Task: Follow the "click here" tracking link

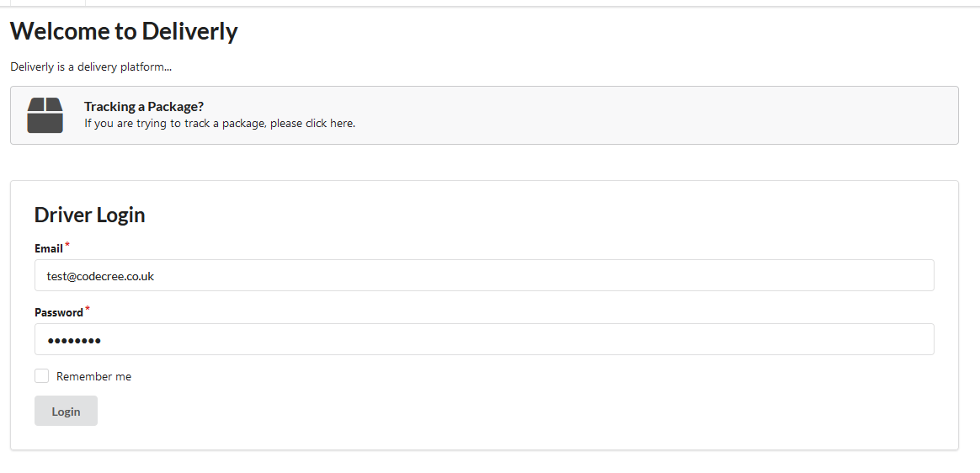Action: click(x=329, y=124)
